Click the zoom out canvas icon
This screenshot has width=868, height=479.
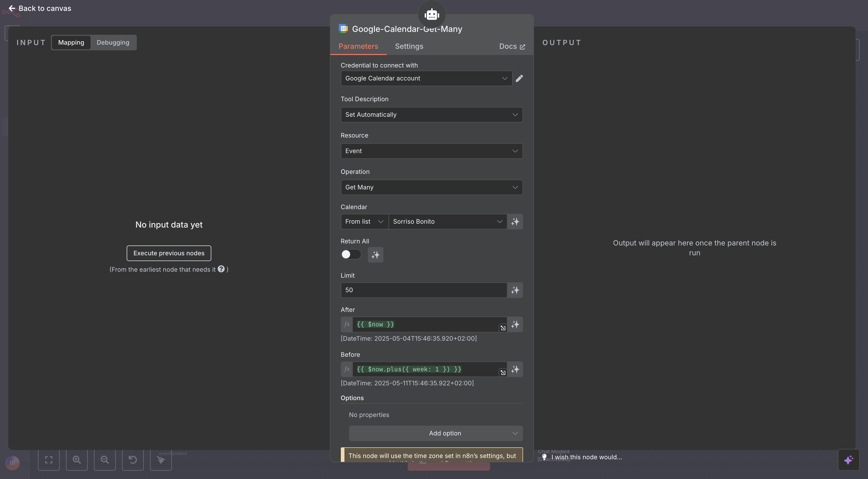tap(105, 460)
